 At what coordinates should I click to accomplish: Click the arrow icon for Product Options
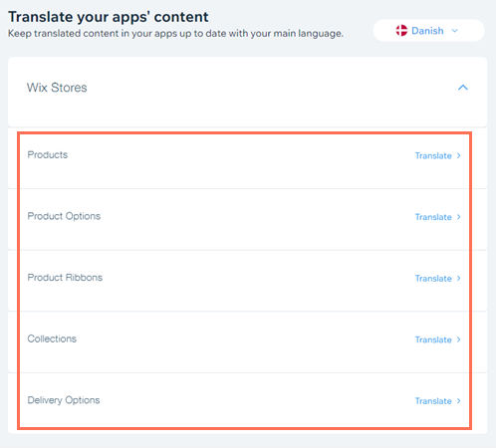[x=459, y=217]
